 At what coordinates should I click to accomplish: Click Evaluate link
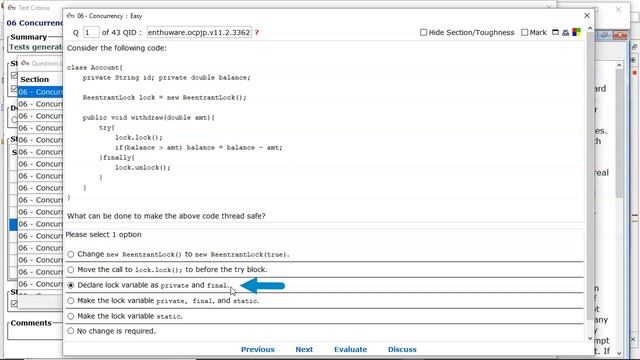351,349
